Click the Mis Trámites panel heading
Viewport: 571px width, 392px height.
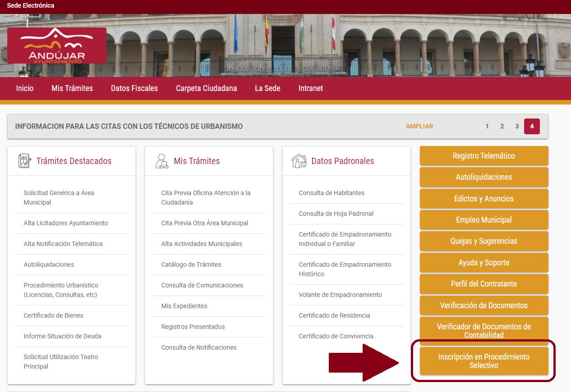197,161
